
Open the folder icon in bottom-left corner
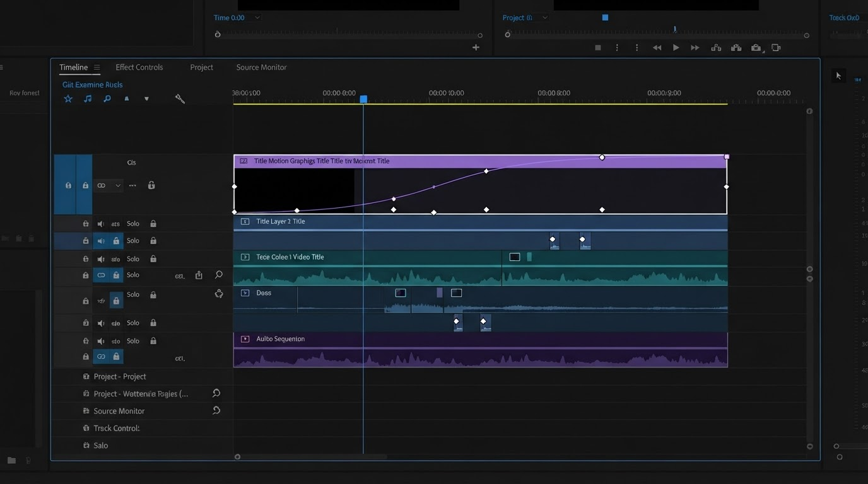(x=11, y=461)
